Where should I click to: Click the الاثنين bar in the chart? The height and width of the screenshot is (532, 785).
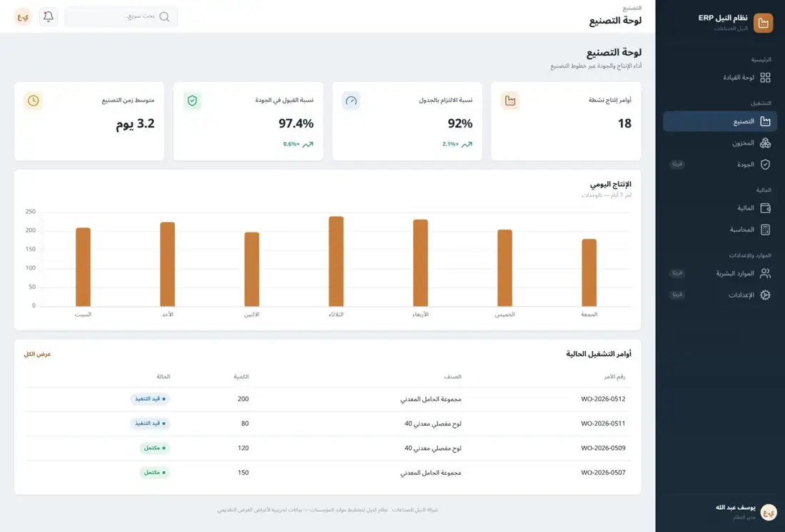coord(252,270)
